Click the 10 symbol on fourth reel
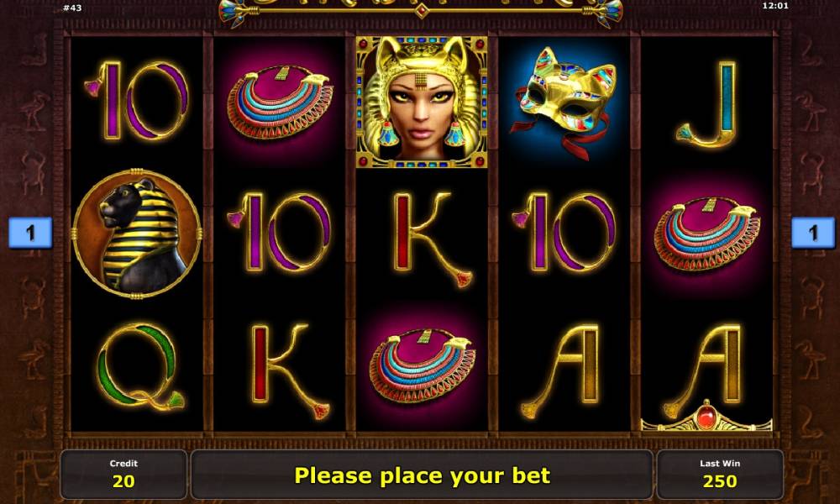The height and width of the screenshot is (504, 840). (564, 233)
